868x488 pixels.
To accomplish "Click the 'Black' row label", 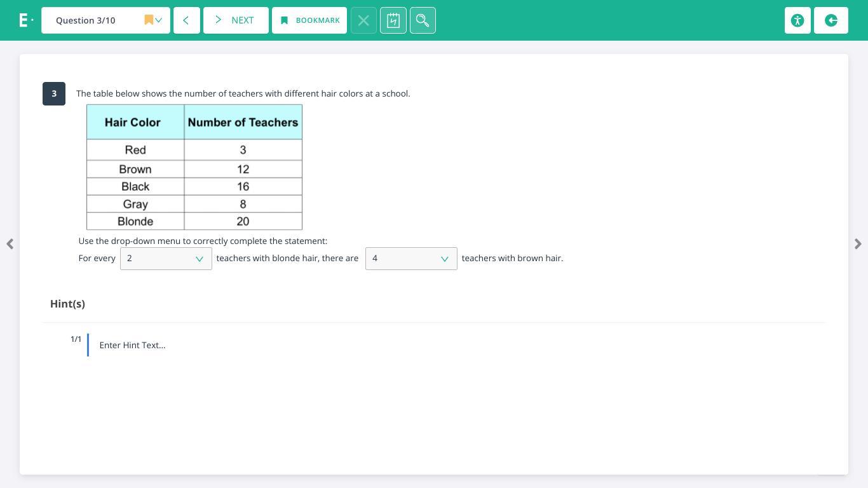I will (135, 186).
